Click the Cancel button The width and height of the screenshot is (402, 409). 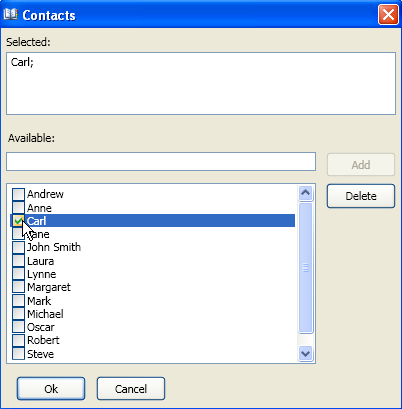131,389
